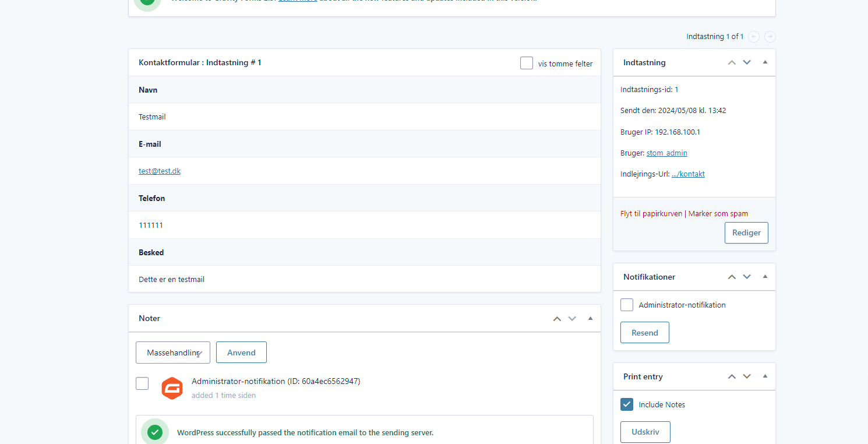Click the message 'Dette er en testmail'
Image resolution: width=868 pixels, height=444 pixels.
[x=171, y=279]
